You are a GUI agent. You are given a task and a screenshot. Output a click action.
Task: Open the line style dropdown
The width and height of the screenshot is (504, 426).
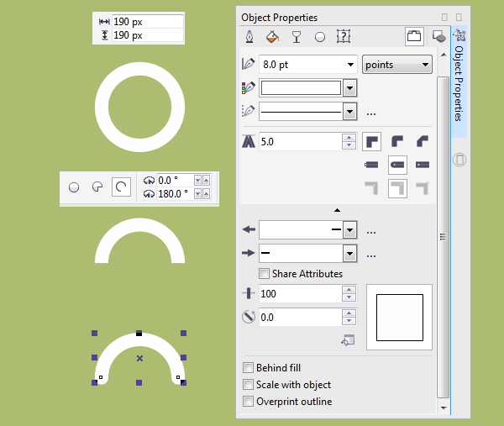click(349, 112)
